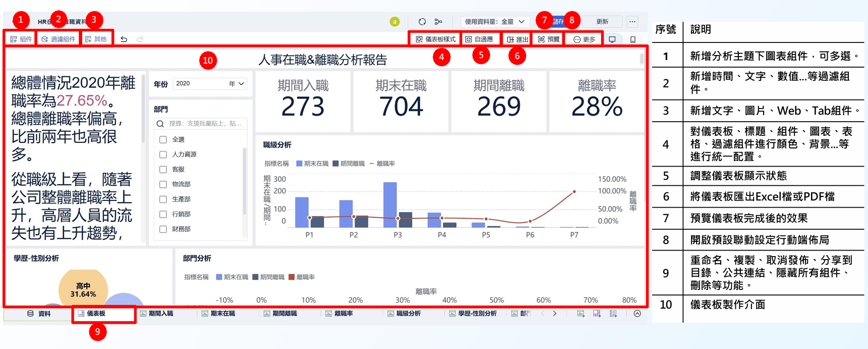The height and width of the screenshot is (349, 868).
Task: Open the 更多 more options menu
Action: (x=584, y=39)
